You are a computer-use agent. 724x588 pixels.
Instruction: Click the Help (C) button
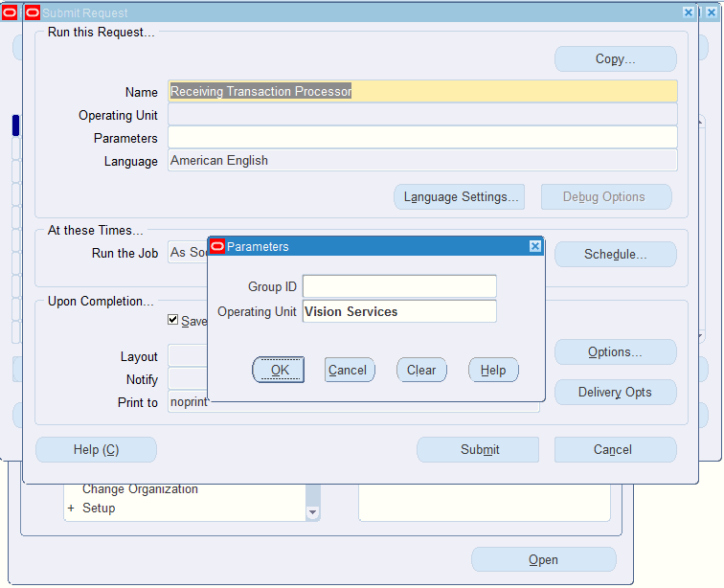pyautogui.click(x=96, y=449)
